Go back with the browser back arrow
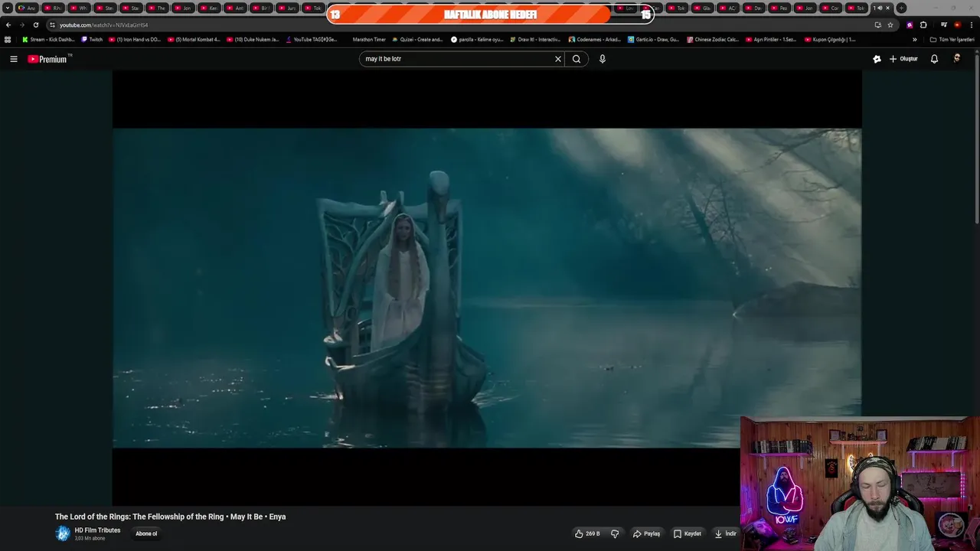This screenshot has height=551, width=980. tap(8, 24)
